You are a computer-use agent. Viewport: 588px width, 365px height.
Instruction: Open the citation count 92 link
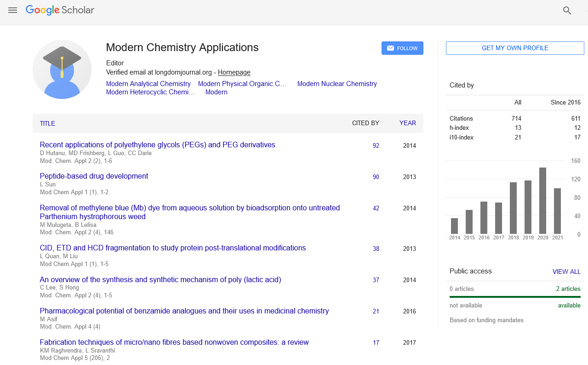pos(376,145)
